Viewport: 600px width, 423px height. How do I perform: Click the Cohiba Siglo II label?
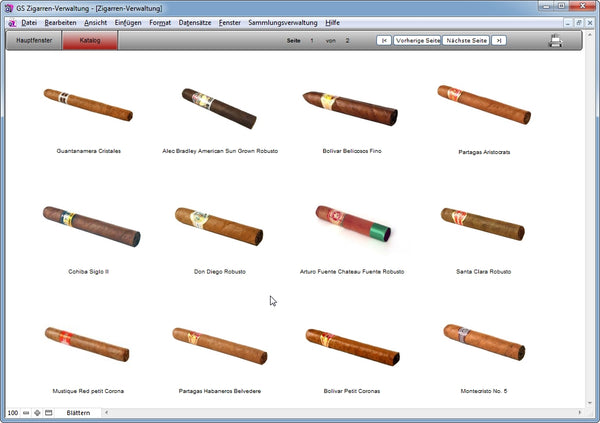click(x=89, y=272)
